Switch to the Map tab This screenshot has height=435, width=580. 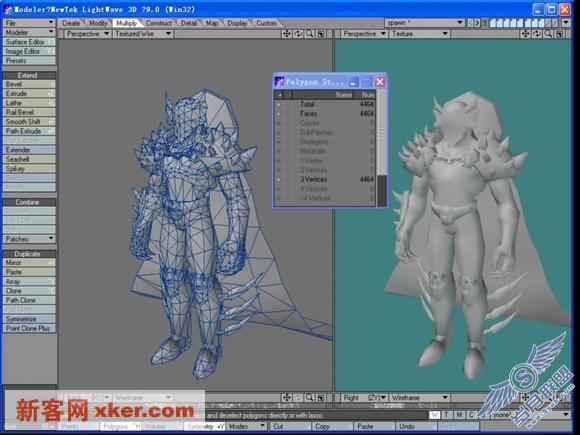coord(212,23)
